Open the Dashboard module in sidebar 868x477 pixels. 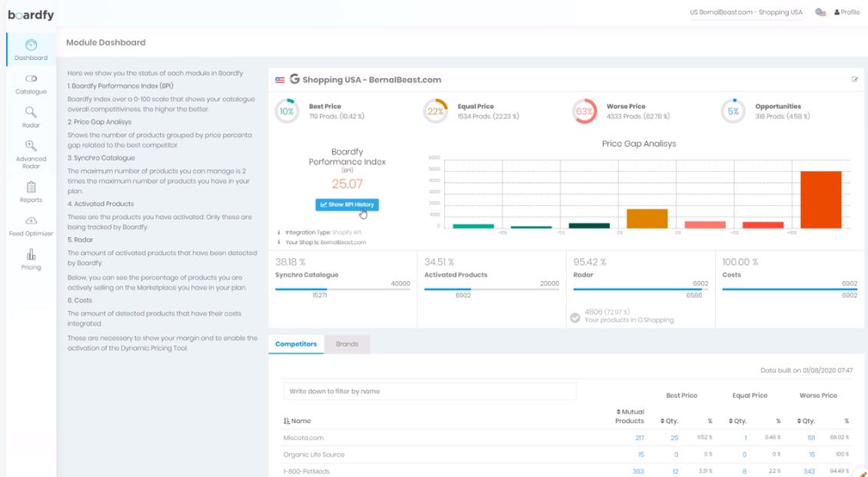tap(31, 50)
